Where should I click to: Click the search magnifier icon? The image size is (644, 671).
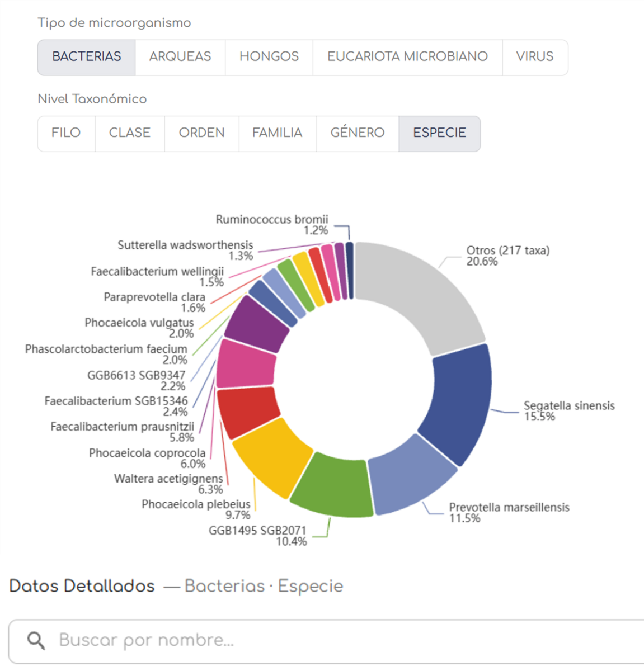point(36,640)
